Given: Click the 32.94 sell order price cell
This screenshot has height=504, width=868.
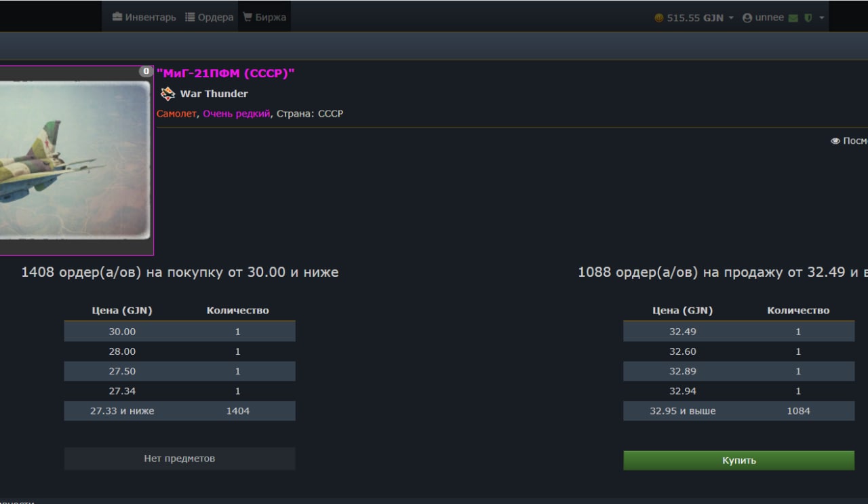Looking at the screenshot, I should (682, 391).
